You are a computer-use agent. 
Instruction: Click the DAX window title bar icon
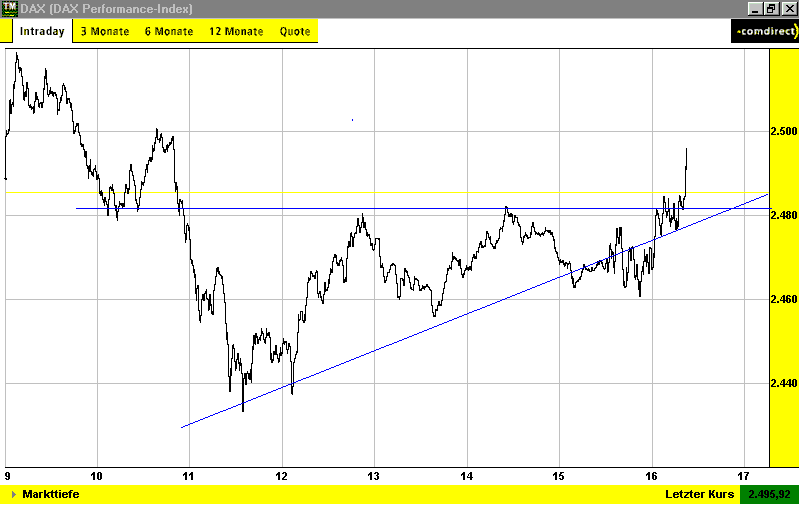click(9, 9)
